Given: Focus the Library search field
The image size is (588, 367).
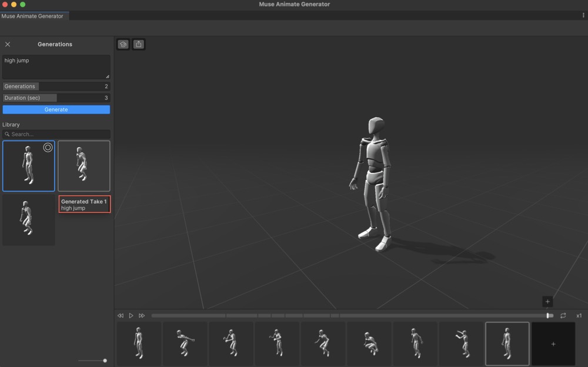Looking at the screenshot, I should (59, 134).
